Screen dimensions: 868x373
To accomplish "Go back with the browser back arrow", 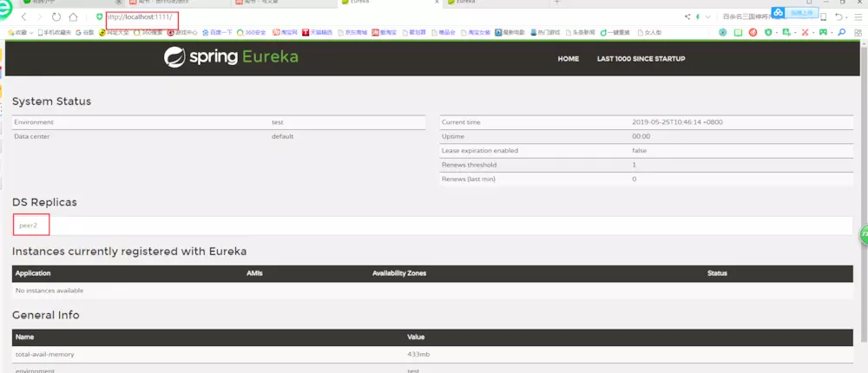I will click(x=23, y=17).
